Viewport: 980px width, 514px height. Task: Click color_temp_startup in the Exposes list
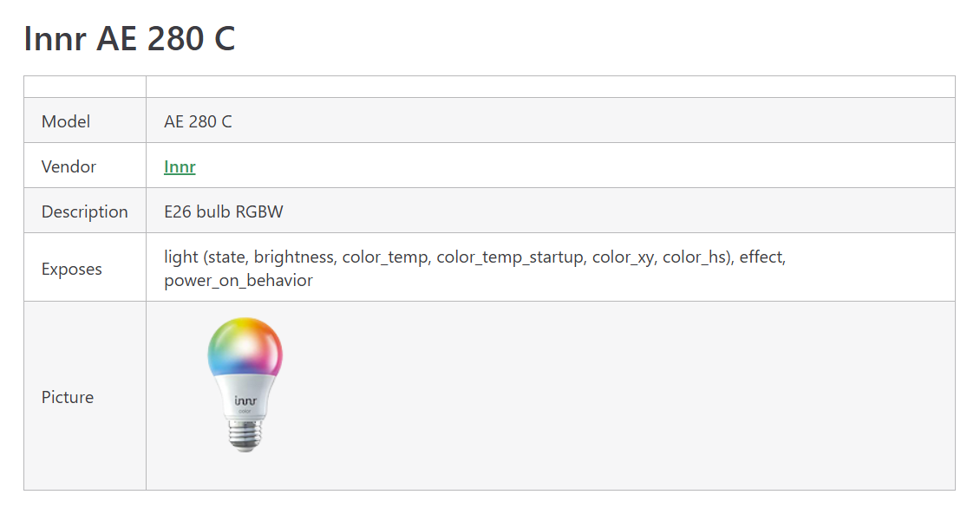click(510, 257)
